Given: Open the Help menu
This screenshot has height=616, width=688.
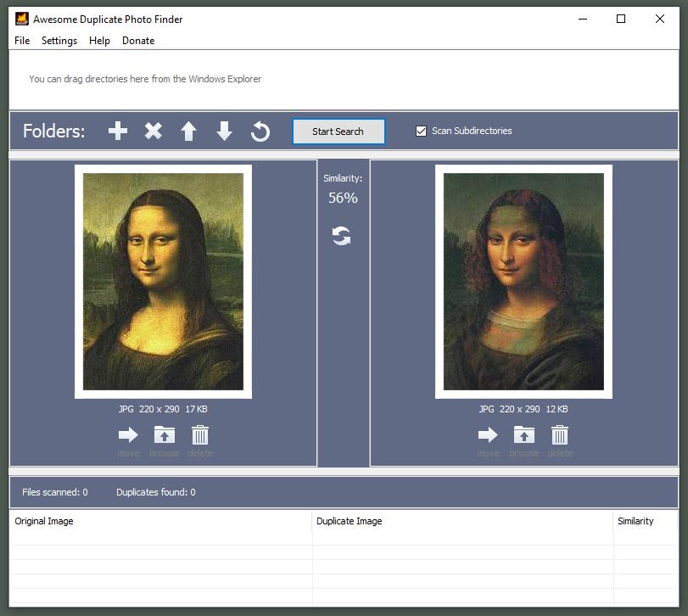Looking at the screenshot, I should 99,41.
